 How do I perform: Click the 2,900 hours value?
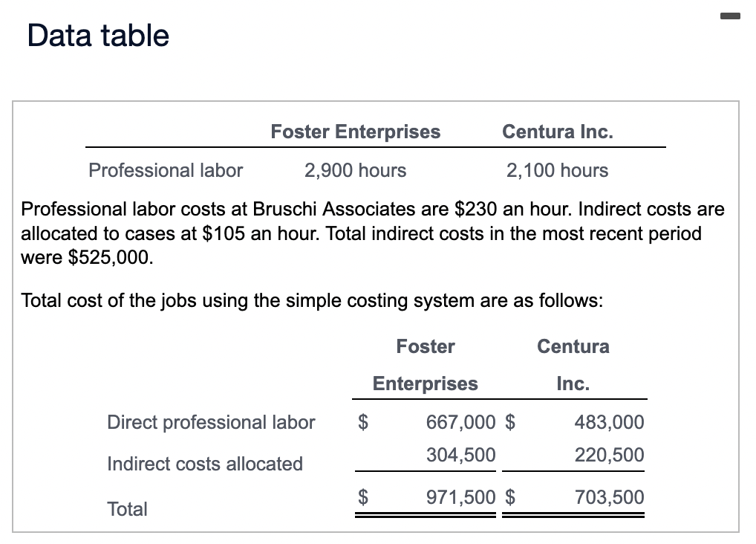(x=355, y=170)
